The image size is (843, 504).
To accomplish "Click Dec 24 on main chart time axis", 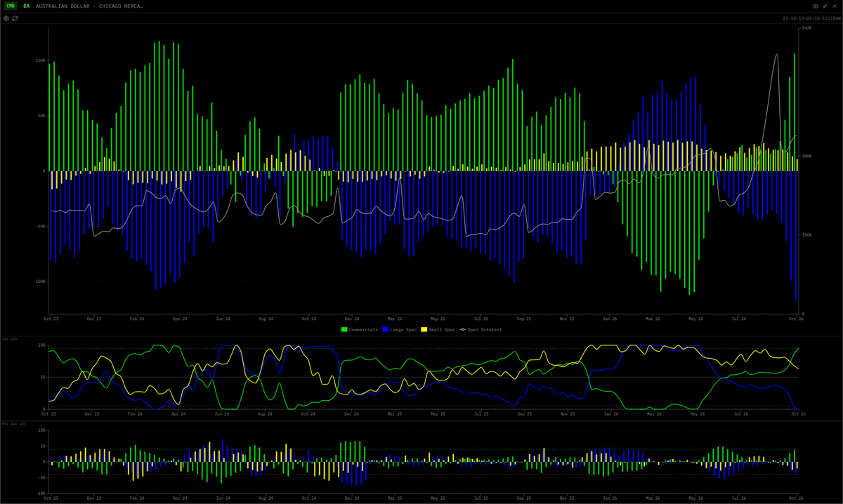I will (352, 319).
